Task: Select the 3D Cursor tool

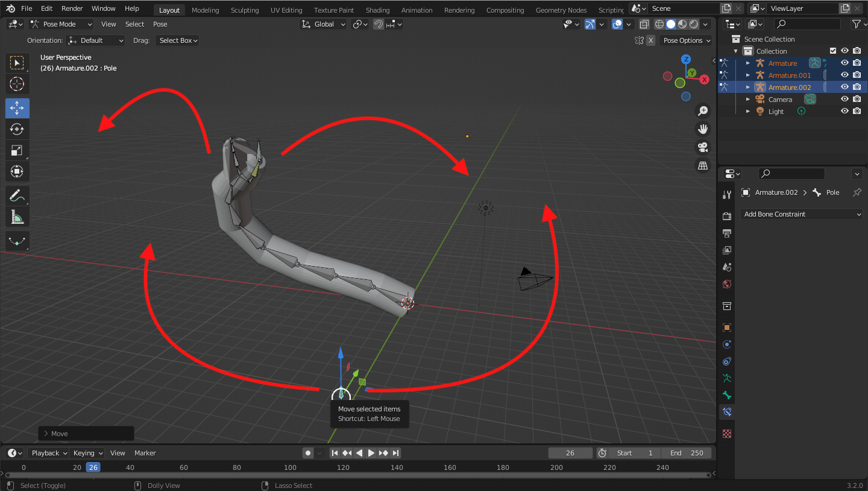Action: pyautogui.click(x=17, y=84)
